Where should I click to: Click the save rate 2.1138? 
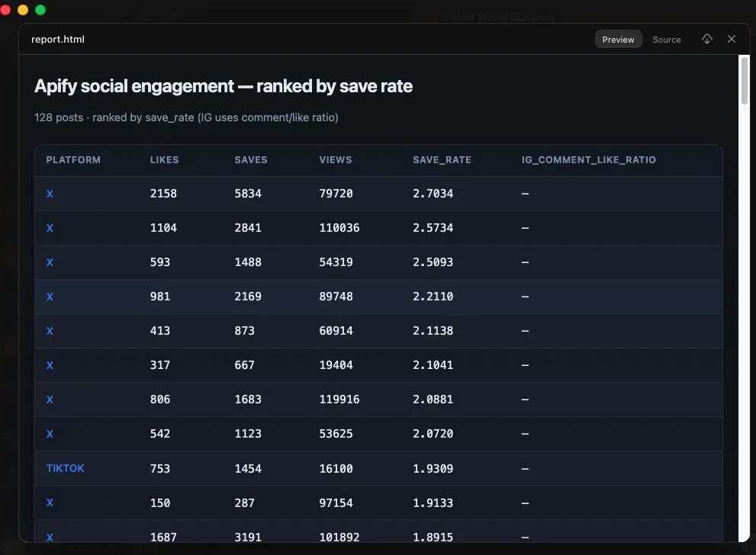(x=433, y=331)
